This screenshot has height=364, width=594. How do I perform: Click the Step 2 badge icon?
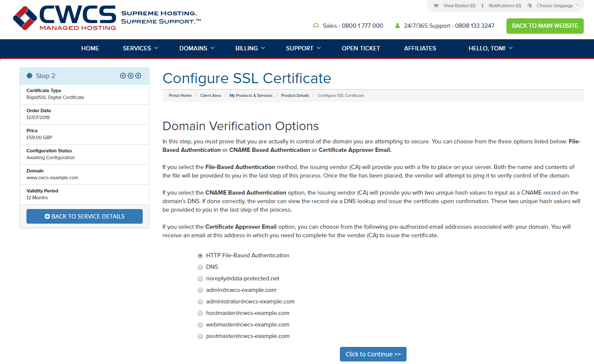coord(29,76)
